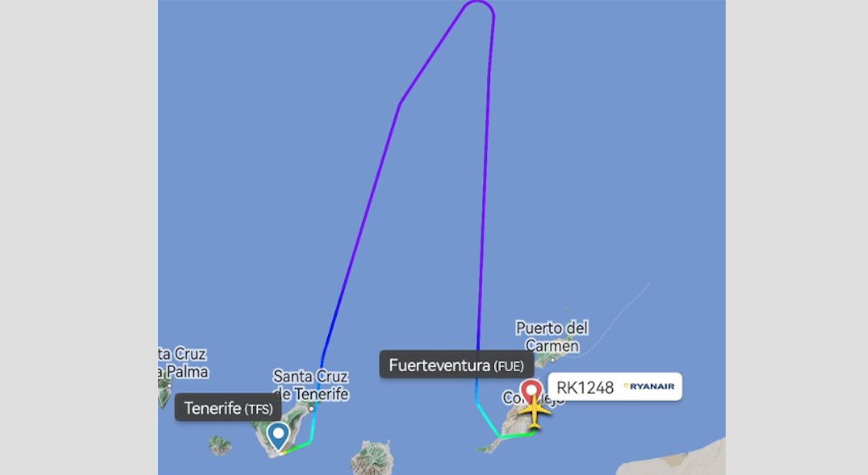Click the Santa Cruz de La Palma label
The width and height of the screenshot is (868, 475).
183,363
